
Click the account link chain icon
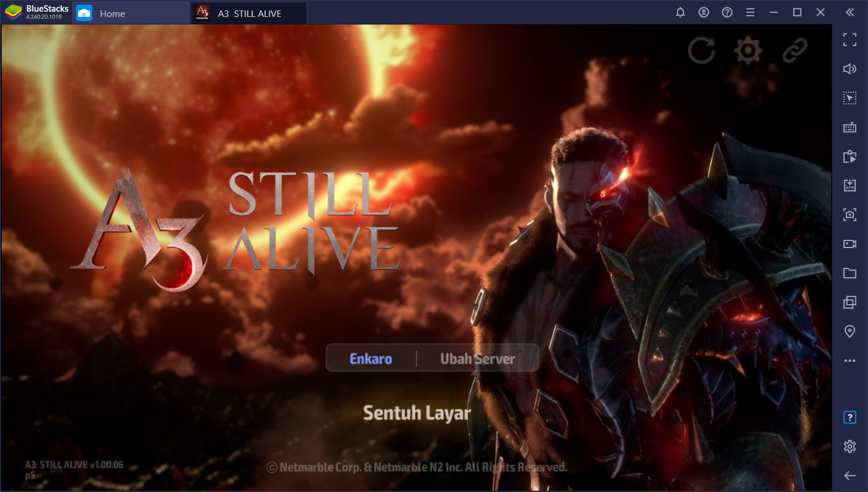pyautogui.click(x=795, y=50)
